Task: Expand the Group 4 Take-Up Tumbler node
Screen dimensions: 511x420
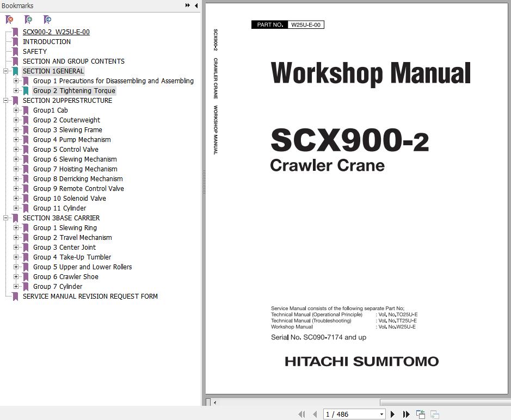Action: coord(16,257)
